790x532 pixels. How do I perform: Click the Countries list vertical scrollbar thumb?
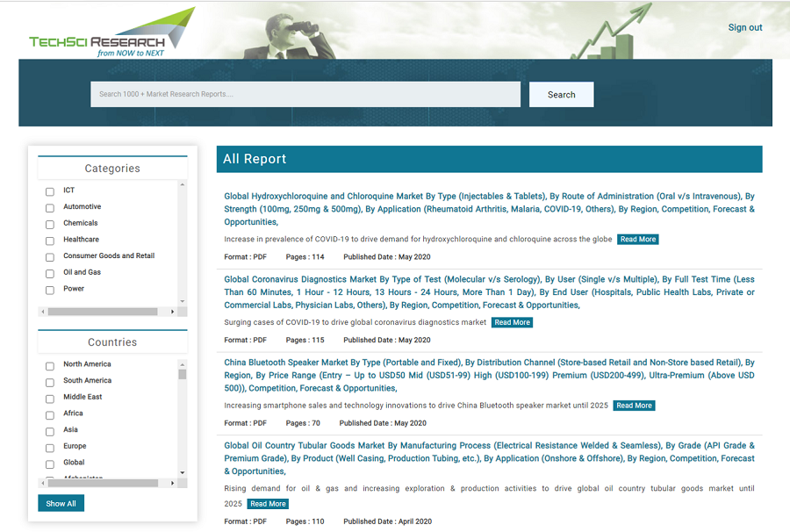[x=183, y=373]
